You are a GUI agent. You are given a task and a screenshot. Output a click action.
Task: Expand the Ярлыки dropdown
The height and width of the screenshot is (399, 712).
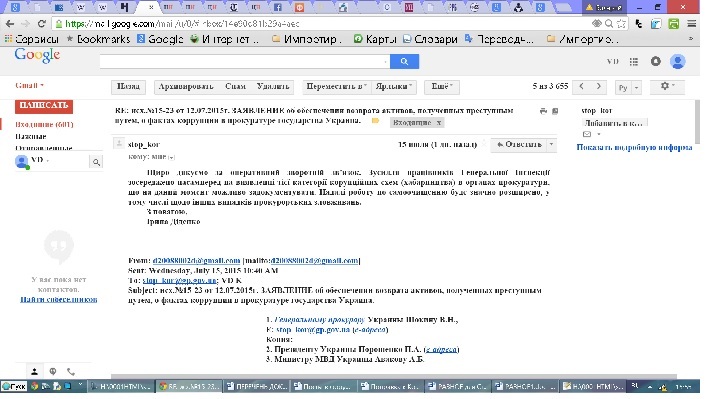coord(394,86)
